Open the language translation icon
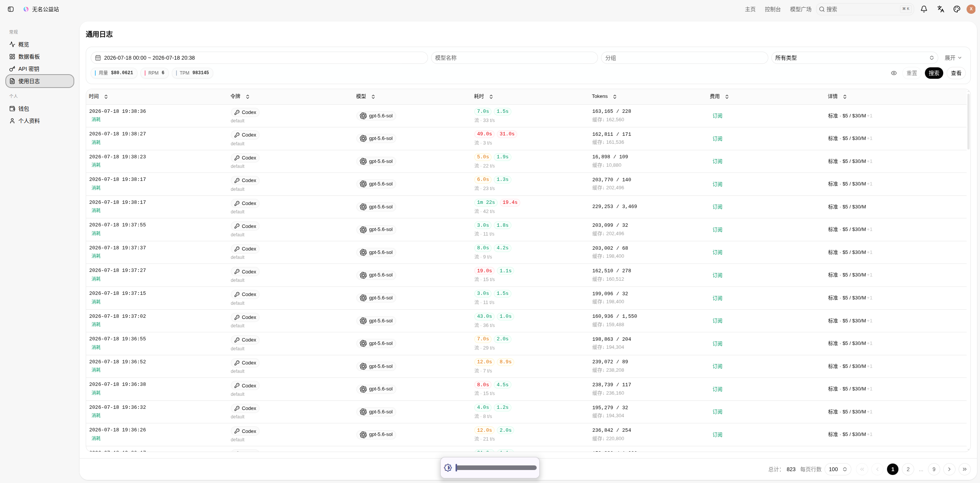Screen dimensions: 980x483 (941, 9)
